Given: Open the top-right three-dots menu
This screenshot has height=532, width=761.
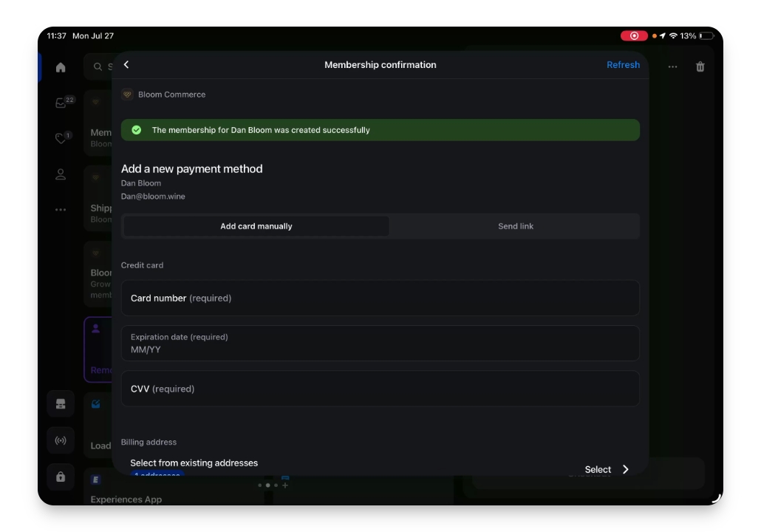Looking at the screenshot, I should (672, 66).
